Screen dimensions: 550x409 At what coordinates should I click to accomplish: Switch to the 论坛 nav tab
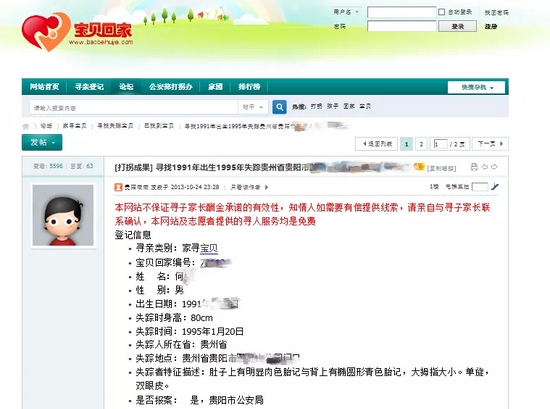(x=126, y=87)
